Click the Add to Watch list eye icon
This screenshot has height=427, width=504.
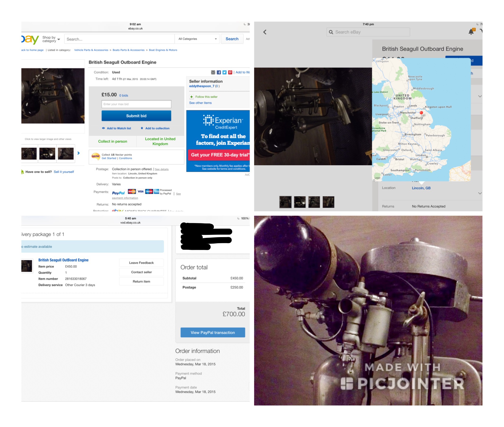pos(103,128)
